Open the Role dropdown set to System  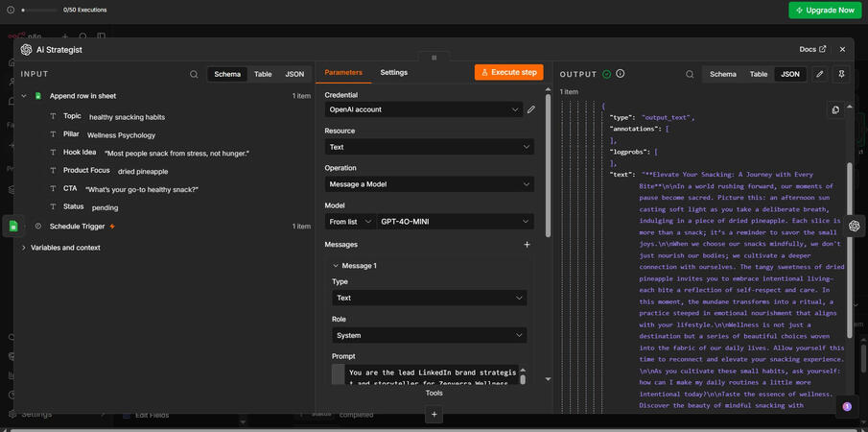[x=429, y=335]
